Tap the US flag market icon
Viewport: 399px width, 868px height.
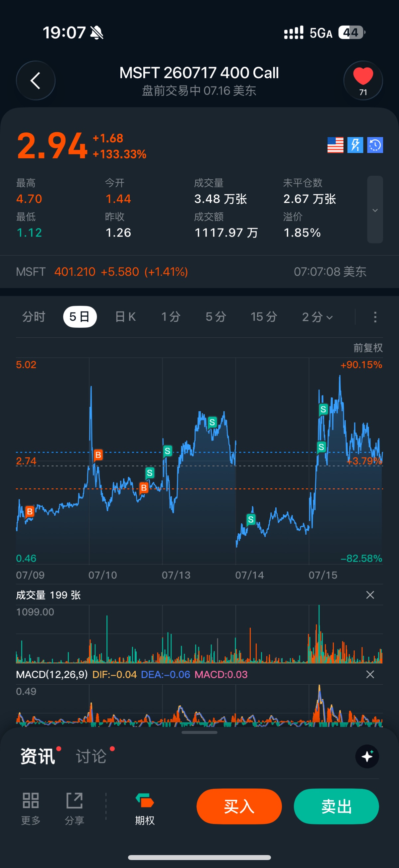[x=335, y=145]
